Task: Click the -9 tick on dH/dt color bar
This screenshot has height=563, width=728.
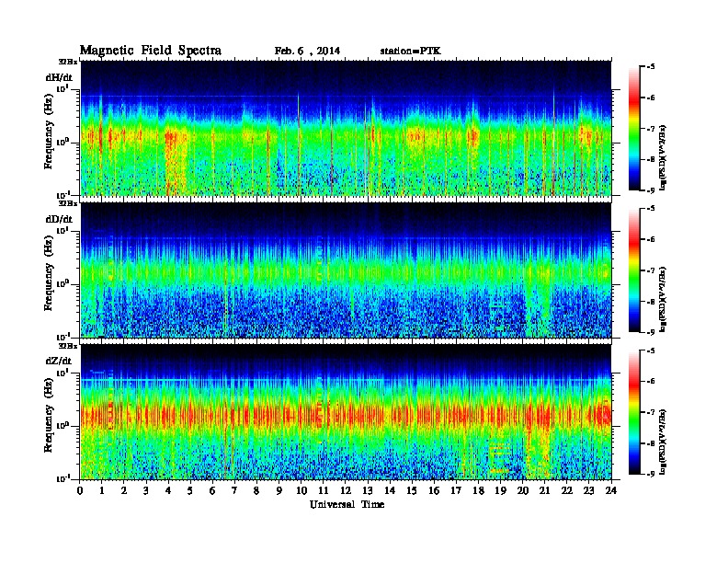Action: [651, 190]
